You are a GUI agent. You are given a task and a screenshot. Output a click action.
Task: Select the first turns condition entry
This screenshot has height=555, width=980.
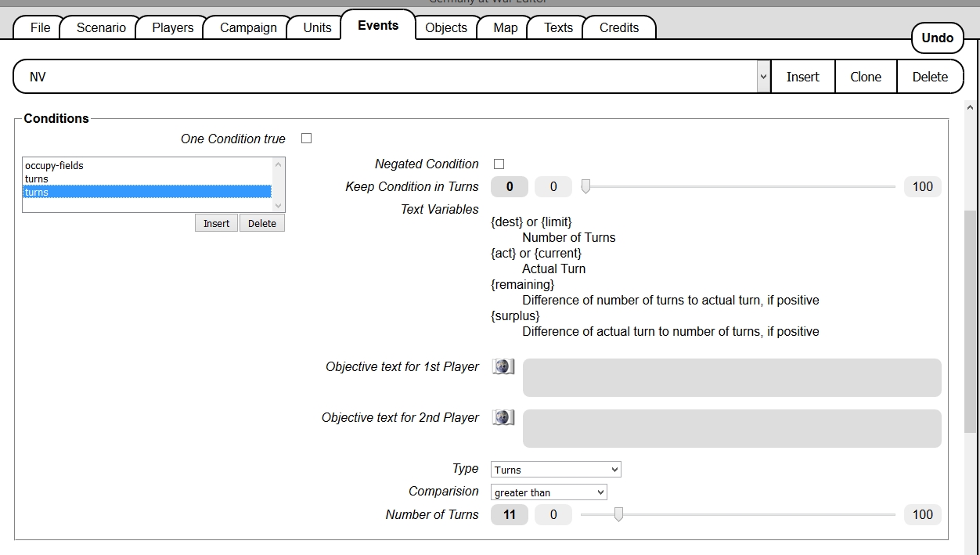(x=147, y=178)
